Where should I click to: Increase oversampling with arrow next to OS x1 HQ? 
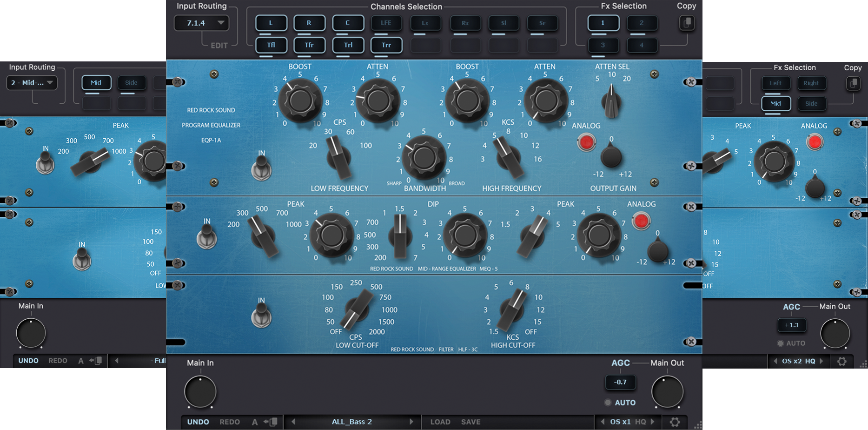(x=652, y=422)
